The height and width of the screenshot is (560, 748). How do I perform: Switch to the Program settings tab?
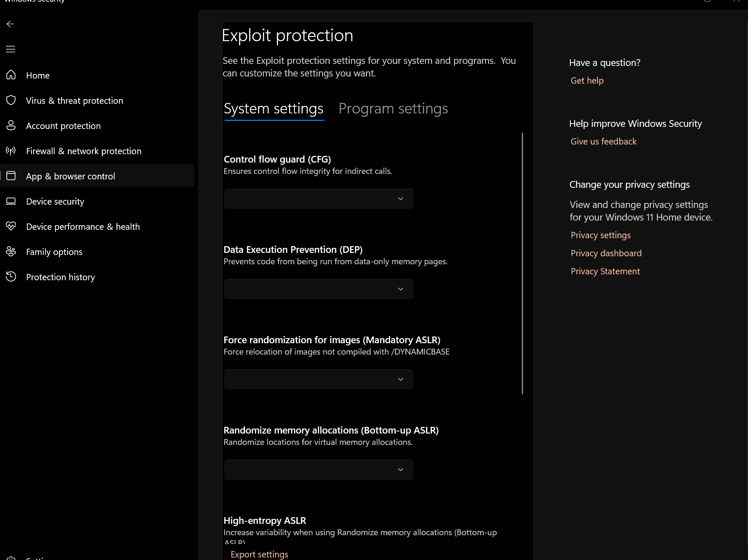[x=393, y=109]
